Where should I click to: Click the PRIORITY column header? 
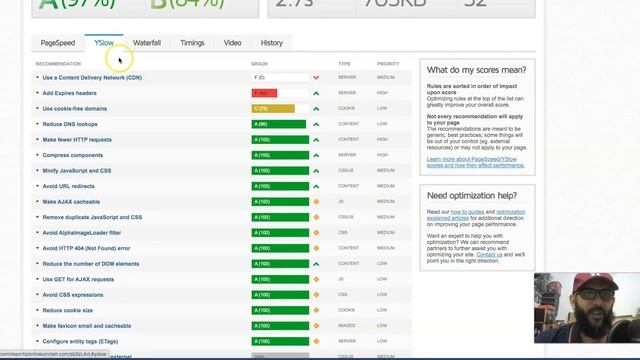(388, 64)
